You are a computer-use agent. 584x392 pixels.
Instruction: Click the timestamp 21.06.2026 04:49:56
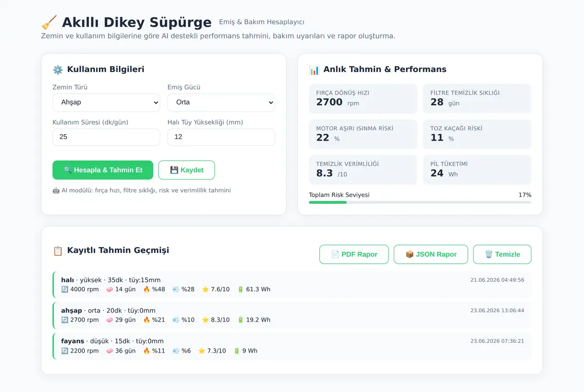point(497,280)
